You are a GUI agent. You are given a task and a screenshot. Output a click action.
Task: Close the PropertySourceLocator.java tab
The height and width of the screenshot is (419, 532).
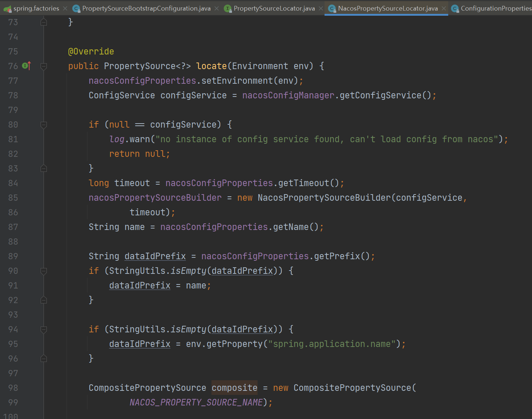tap(321, 8)
